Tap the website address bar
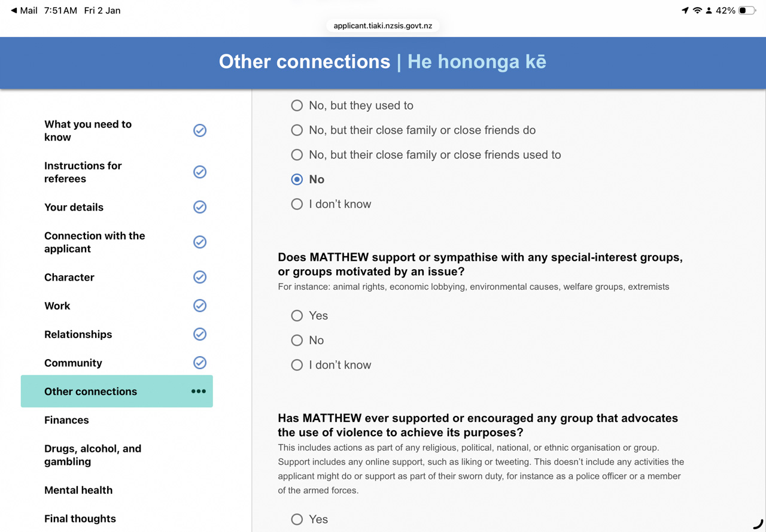Viewport: 766px width, 532px height. 383,26
